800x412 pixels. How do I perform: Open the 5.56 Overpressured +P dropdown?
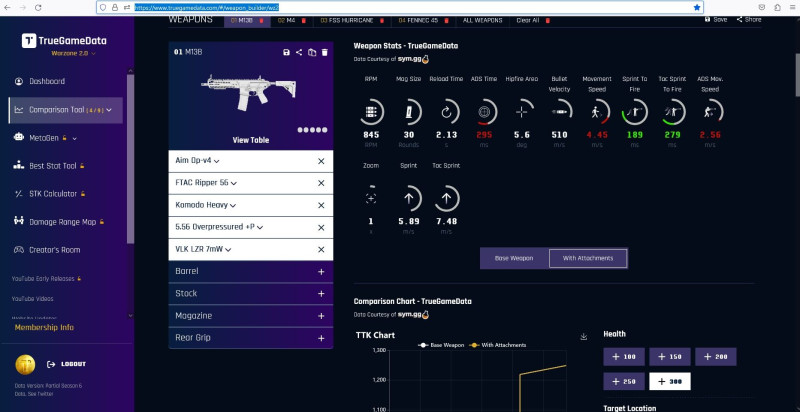tap(219, 227)
